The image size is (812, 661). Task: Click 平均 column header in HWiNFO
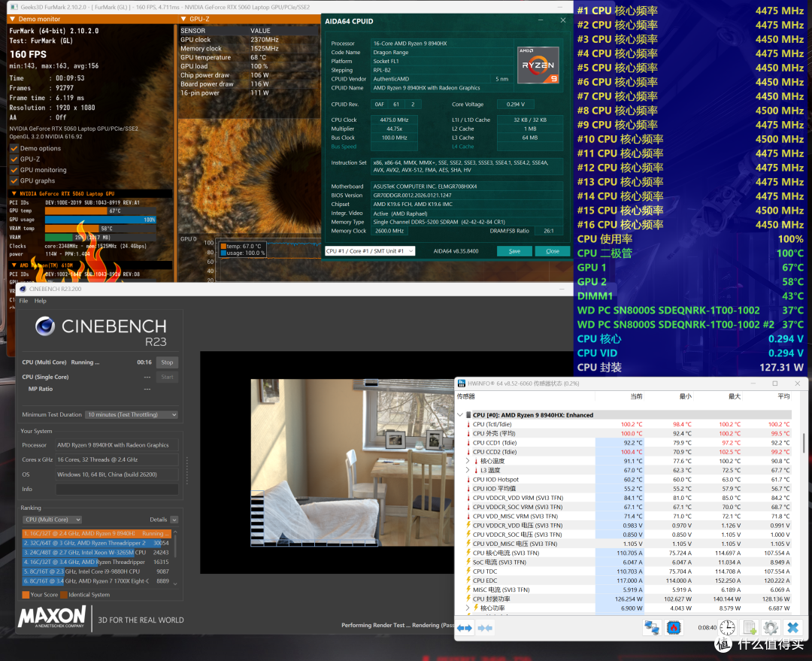[783, 396]
